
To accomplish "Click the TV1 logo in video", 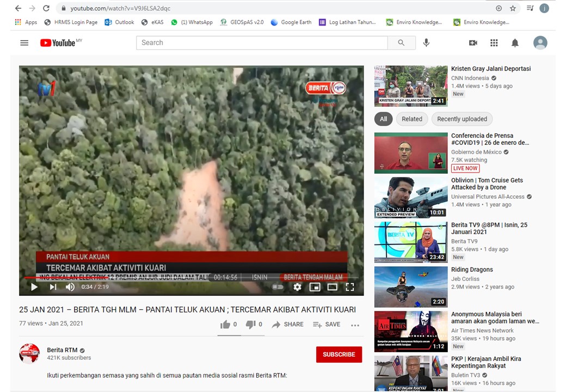I will click(47, 88).
